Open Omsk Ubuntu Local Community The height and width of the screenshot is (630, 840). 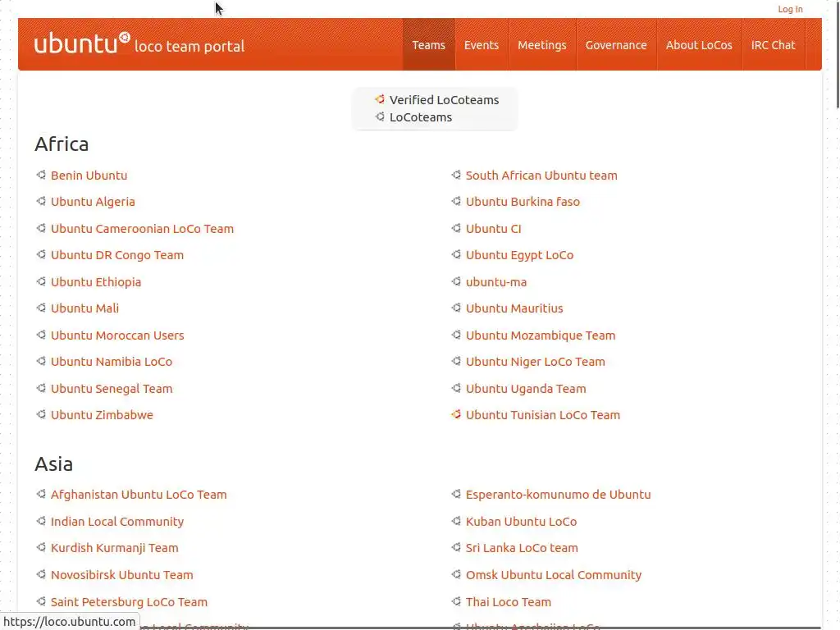[x=554, y=574]
